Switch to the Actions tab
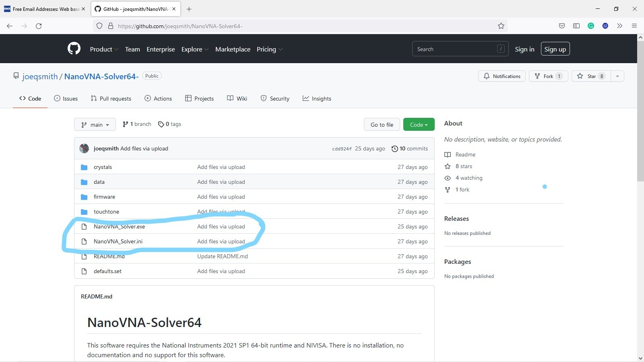Viewport: 644px width, 362px height. pos(158,99)
